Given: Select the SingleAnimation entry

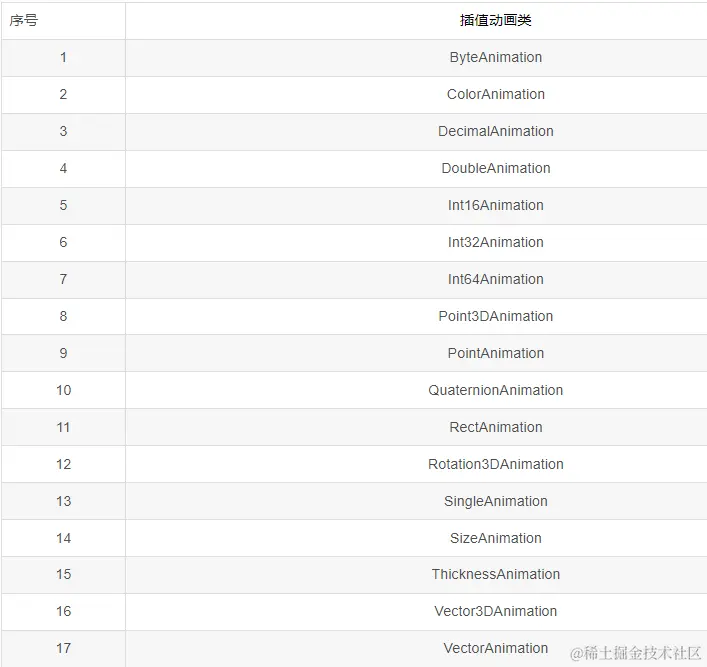Looking at the screenshot, I should [x=496, y=501].
